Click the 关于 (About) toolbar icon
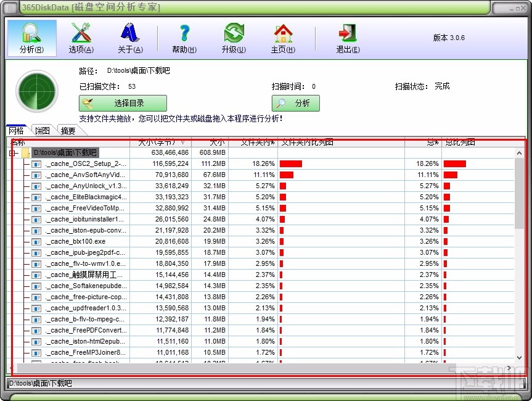 pyautogui.click(x=130, y=37)
